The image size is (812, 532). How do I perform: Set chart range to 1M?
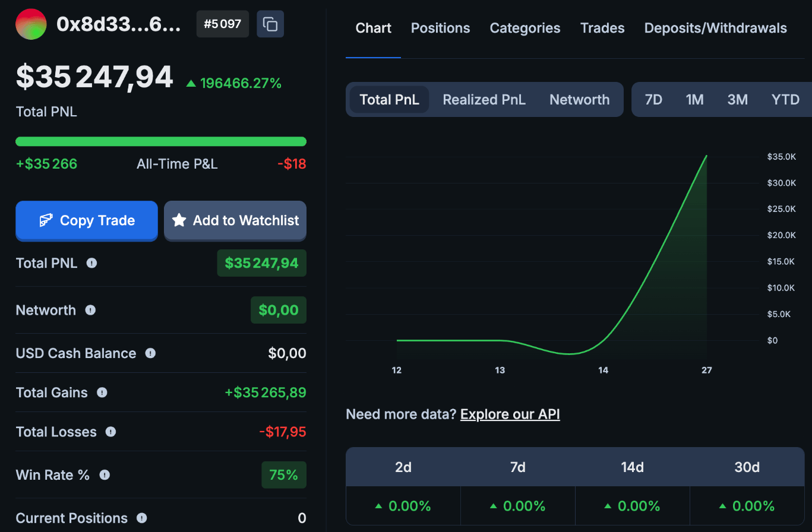coord(695,99)
